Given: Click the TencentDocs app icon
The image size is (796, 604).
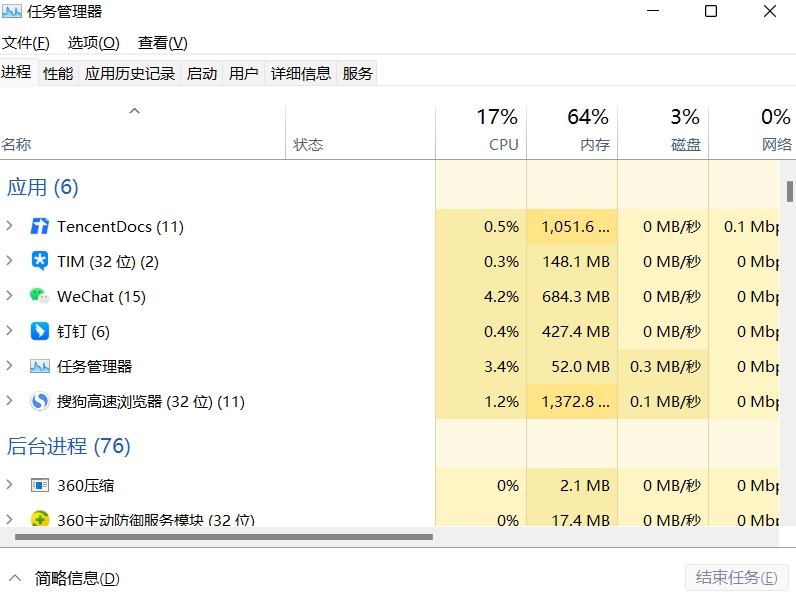Looking at the screenshot, I should click(39, 227).
